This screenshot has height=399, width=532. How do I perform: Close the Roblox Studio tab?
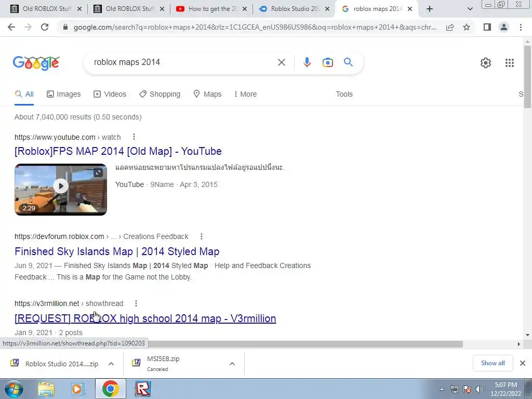pos(327,9)
